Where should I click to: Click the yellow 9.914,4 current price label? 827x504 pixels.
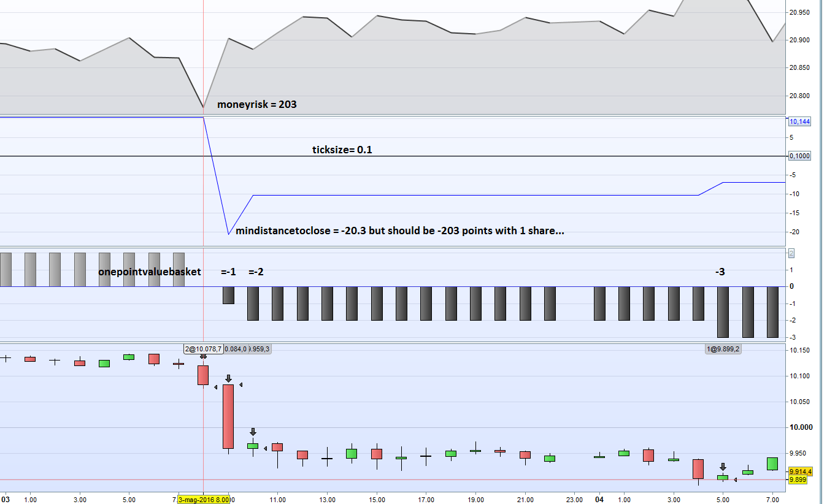point(800,472)
